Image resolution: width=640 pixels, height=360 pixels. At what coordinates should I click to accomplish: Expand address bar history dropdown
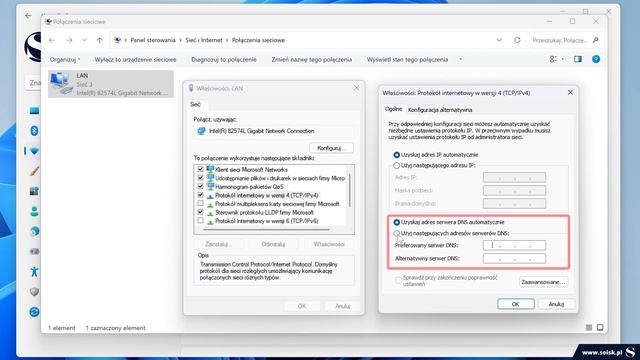pyautogui.click(x=499, y=40)
